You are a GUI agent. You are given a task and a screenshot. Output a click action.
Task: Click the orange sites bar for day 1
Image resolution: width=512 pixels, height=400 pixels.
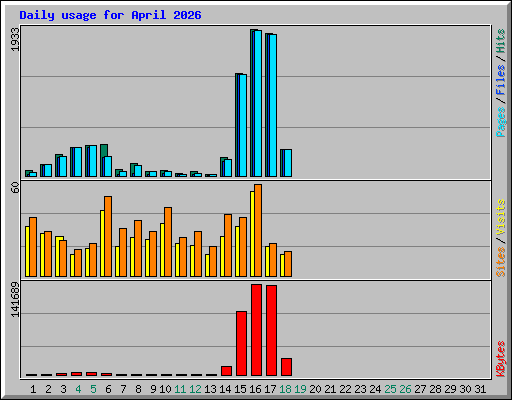[33, 247]
